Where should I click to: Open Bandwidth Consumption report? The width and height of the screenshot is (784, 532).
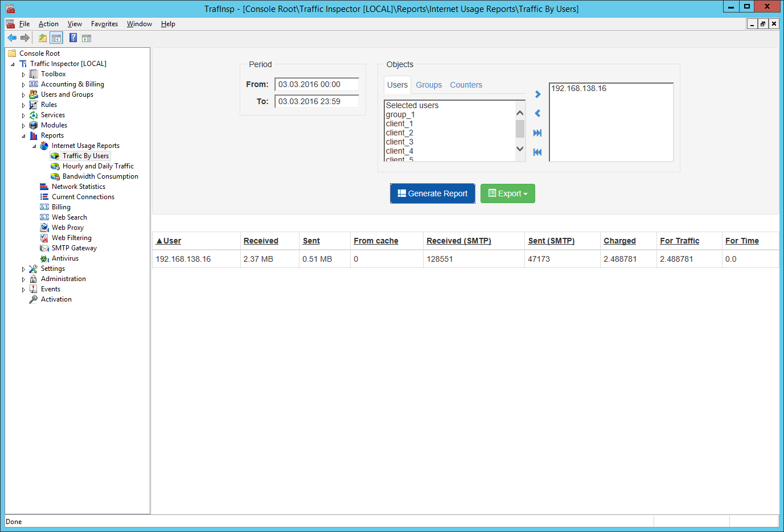(100, 176)
